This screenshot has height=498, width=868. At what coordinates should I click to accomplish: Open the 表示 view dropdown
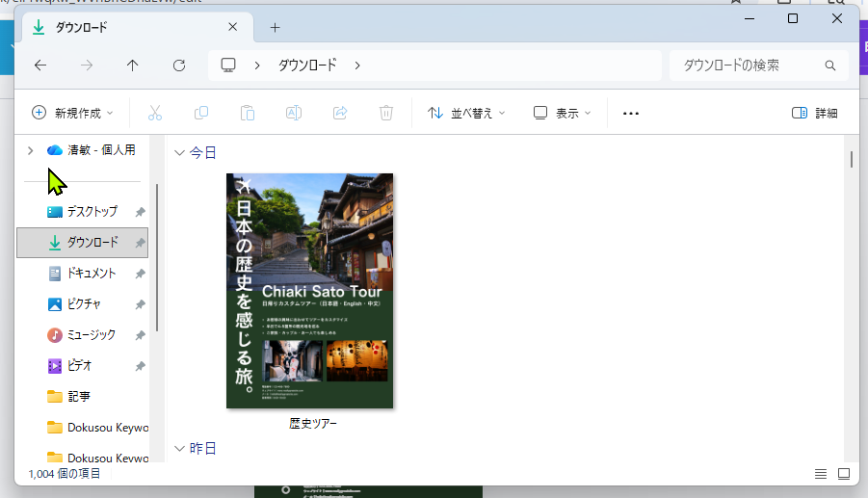click(562, 113)
